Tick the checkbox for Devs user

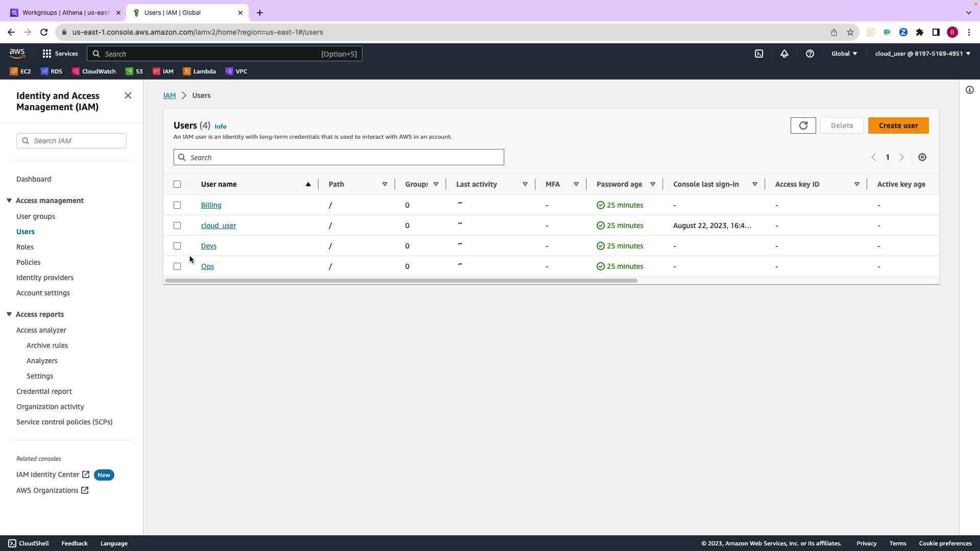point(177,246)
